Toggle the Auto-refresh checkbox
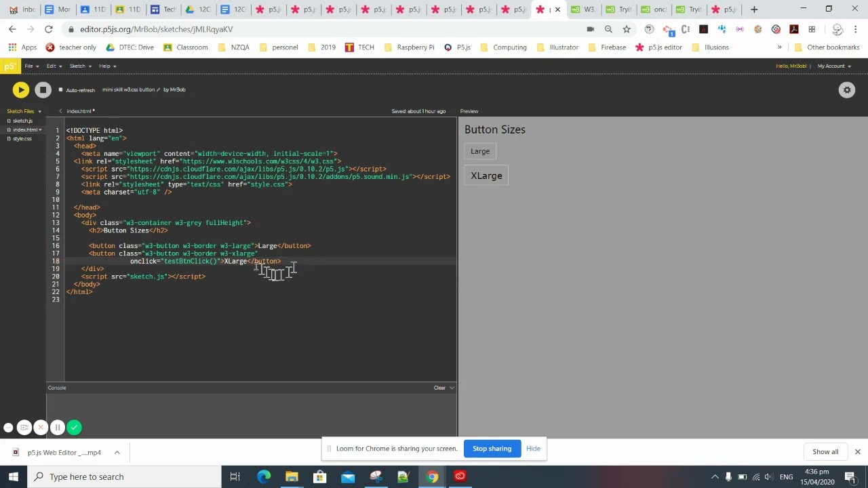 [x=60, y=89]
